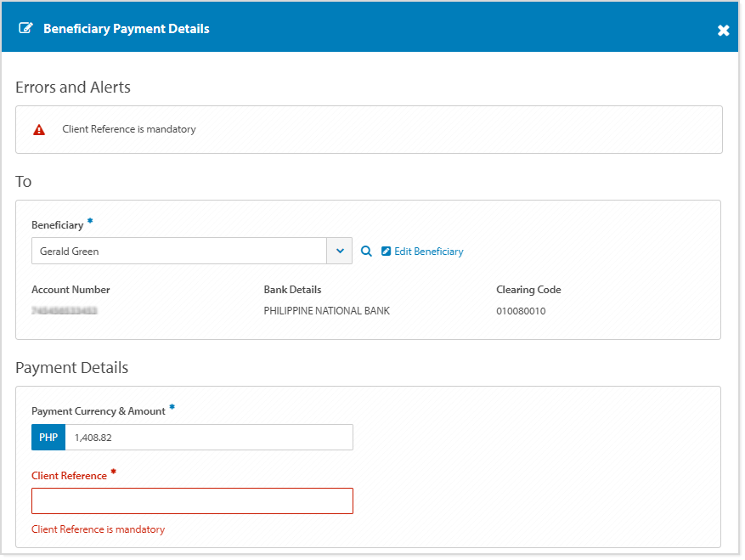
Task: Click the Client Reference alert message at top
Action: 129,130
